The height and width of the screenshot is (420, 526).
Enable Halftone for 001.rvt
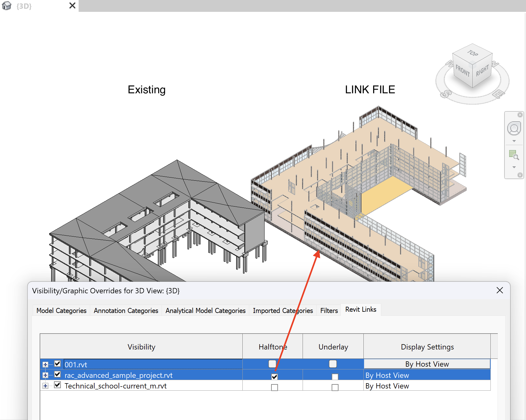tap(272, 364)
